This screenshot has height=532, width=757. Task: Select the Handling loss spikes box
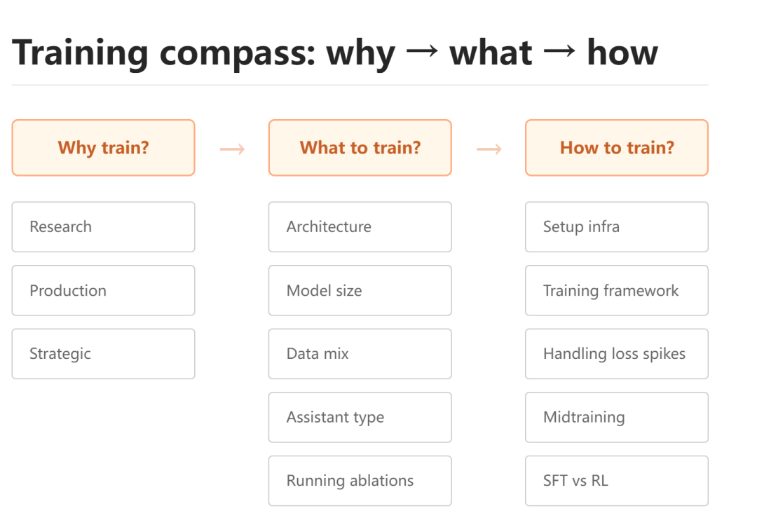click(616, 354)
